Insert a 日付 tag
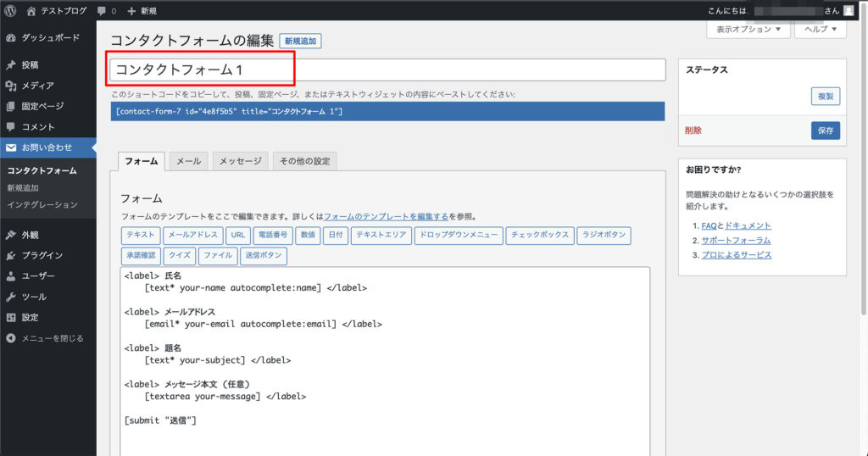 coord(336,235)
